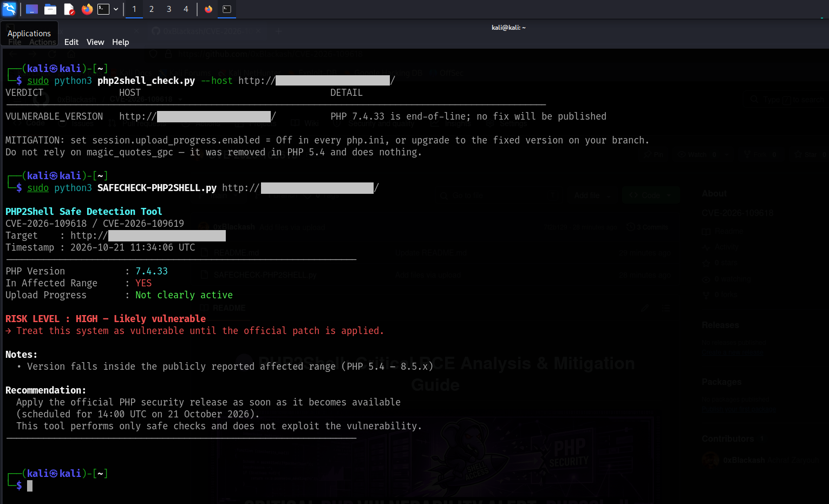This screenshot has height=504, width=829.
Task: Switch to workspace 3
Action: click(x=169, y=9)
